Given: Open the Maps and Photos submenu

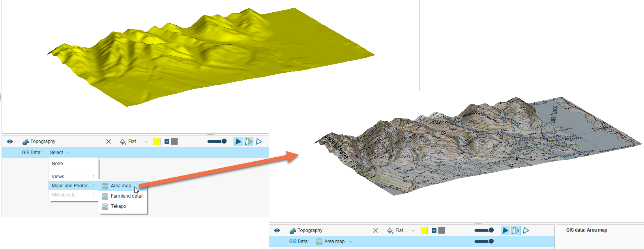Looking at the screenshot, I should (73, 186).
